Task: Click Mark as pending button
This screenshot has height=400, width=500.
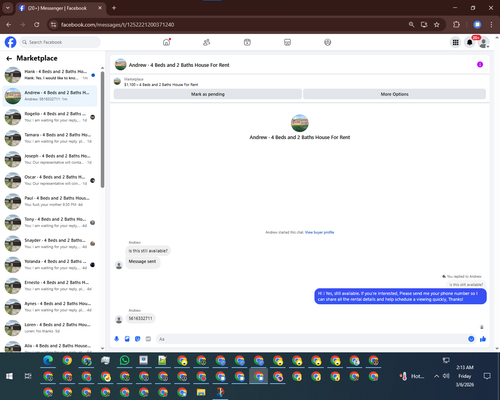Action: coord(208,94)
